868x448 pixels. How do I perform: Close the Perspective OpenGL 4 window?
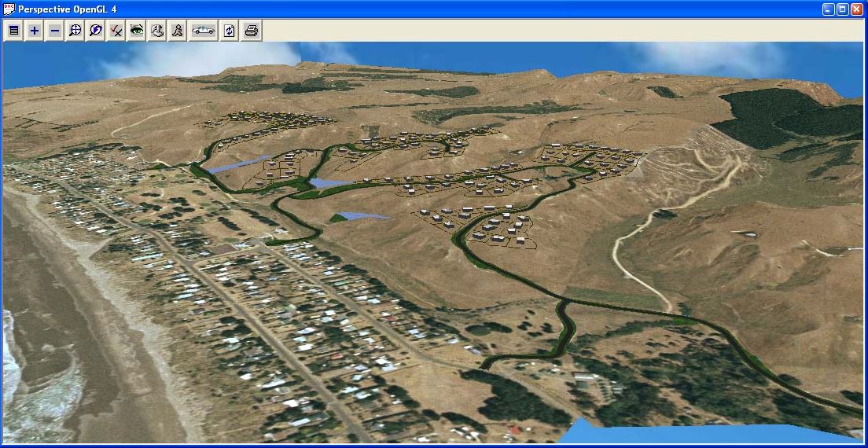(856, 9)
